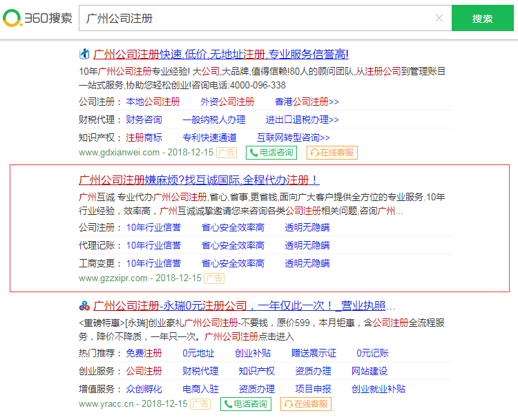Click the colorful icon before the 永瑞 result title
518x420 pixels.
tap(84, 305)
